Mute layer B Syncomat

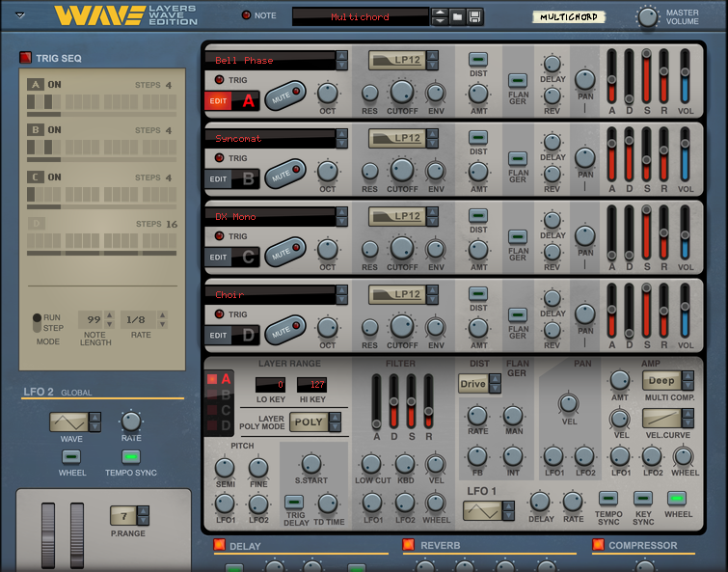[x=285, y=174]
